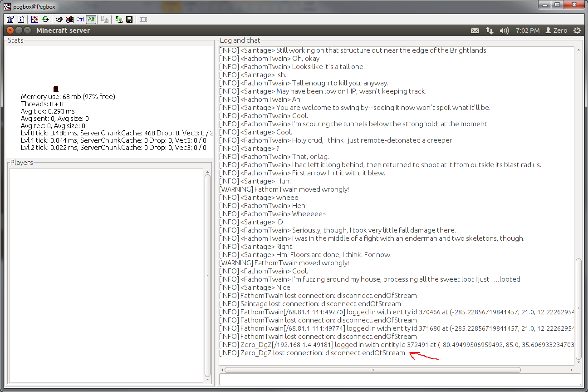Click the memory usage graph marker

tap(56, 89)
